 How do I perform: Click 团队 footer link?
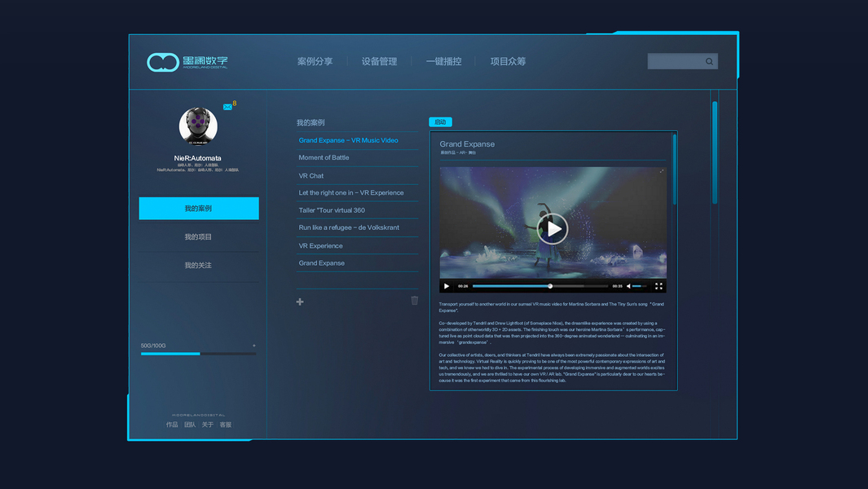click(190, 425)
